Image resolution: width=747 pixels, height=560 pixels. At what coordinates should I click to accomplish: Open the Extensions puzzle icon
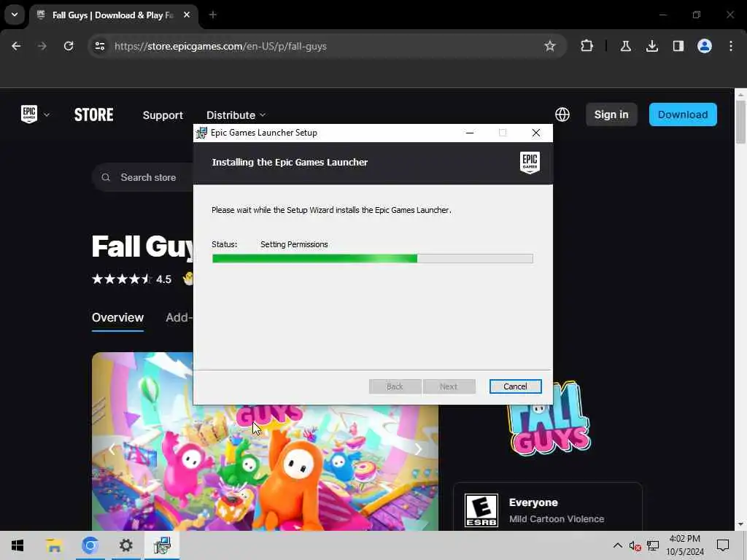click(587, 46)
